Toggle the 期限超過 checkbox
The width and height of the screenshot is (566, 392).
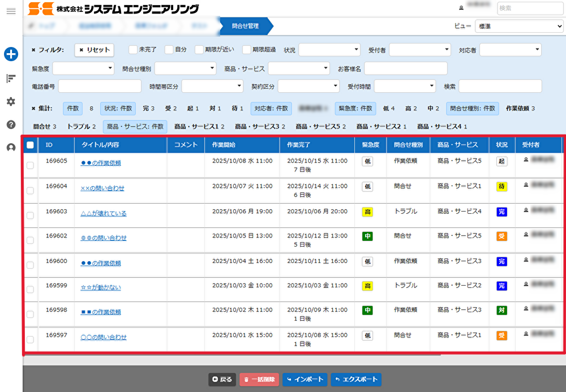(x=247, y=50)
